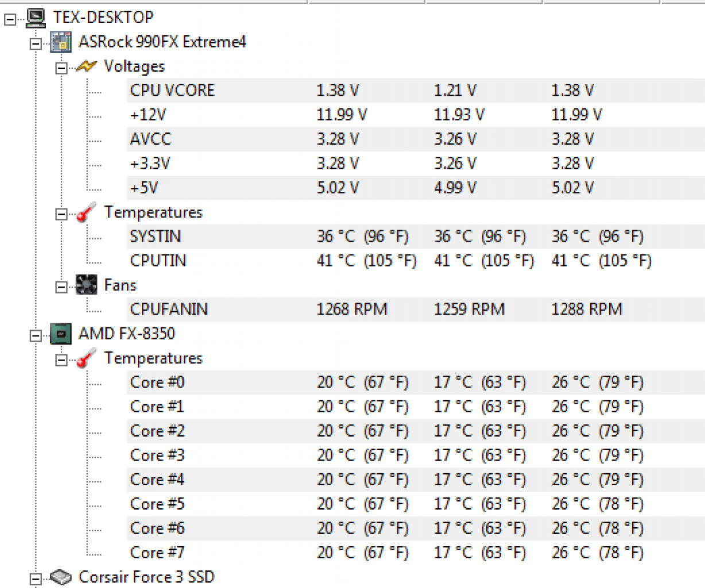Select the Core #1 row
Viewport: 705px width, 588px height.
point(416,407)
